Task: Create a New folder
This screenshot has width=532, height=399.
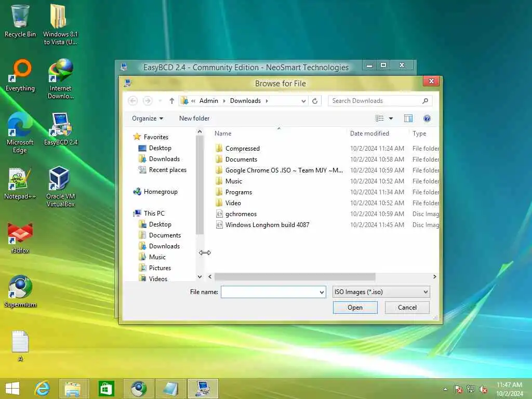Action: [194, 118]
